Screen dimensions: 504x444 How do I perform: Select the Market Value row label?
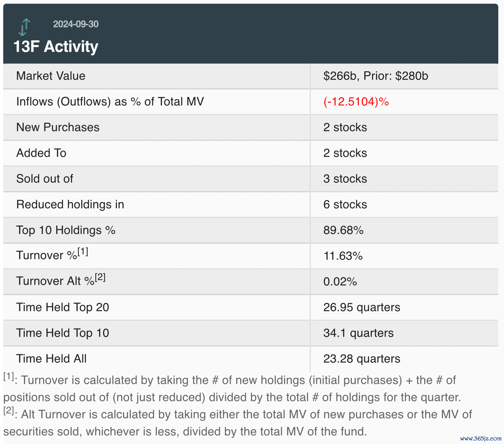click(51, 76)
